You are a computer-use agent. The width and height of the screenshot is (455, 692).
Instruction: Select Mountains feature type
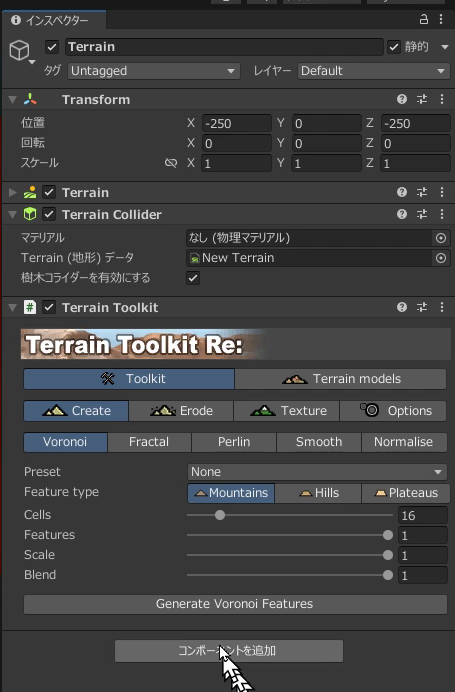coord(231,493)
